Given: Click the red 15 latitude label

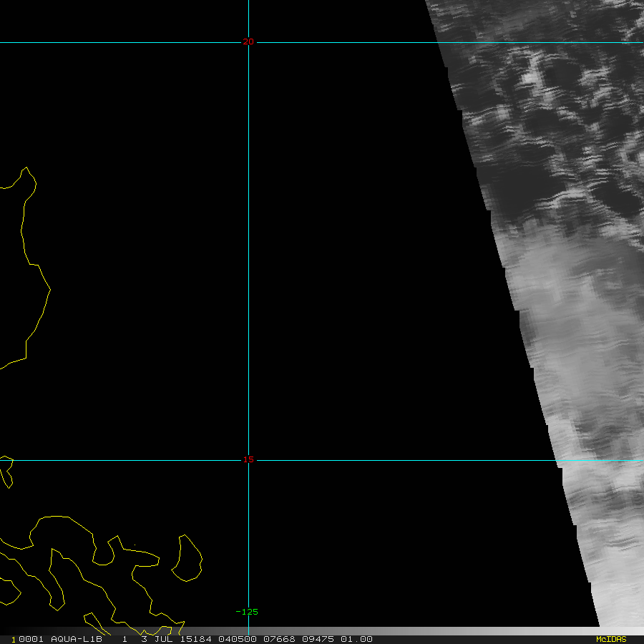Looking at the screenshot, I should (x=248, y=459).
